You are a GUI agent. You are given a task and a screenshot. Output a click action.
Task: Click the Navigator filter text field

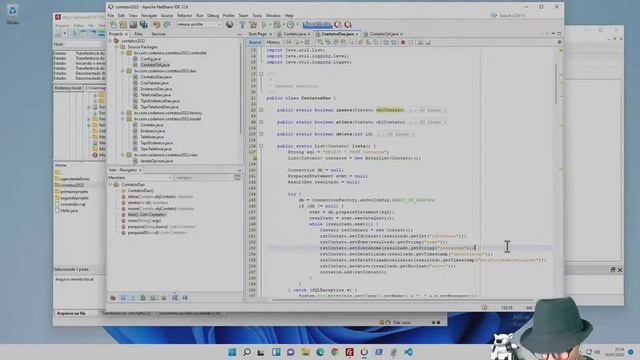[x=203, y=178]
